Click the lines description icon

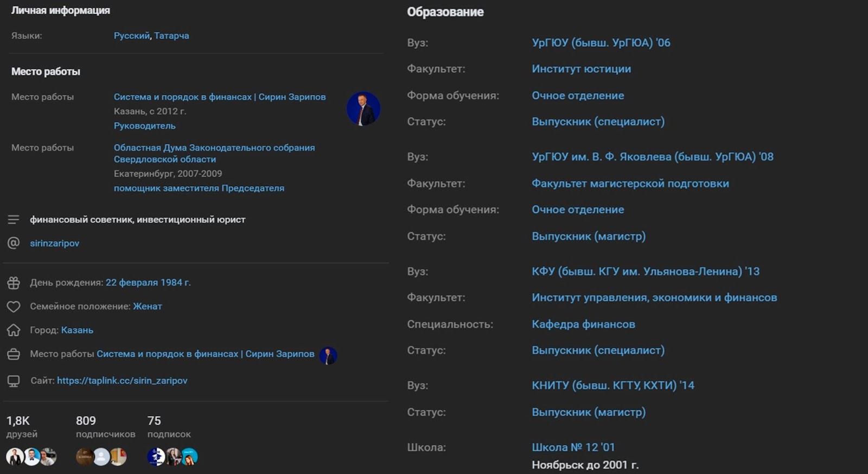[14, 219]
